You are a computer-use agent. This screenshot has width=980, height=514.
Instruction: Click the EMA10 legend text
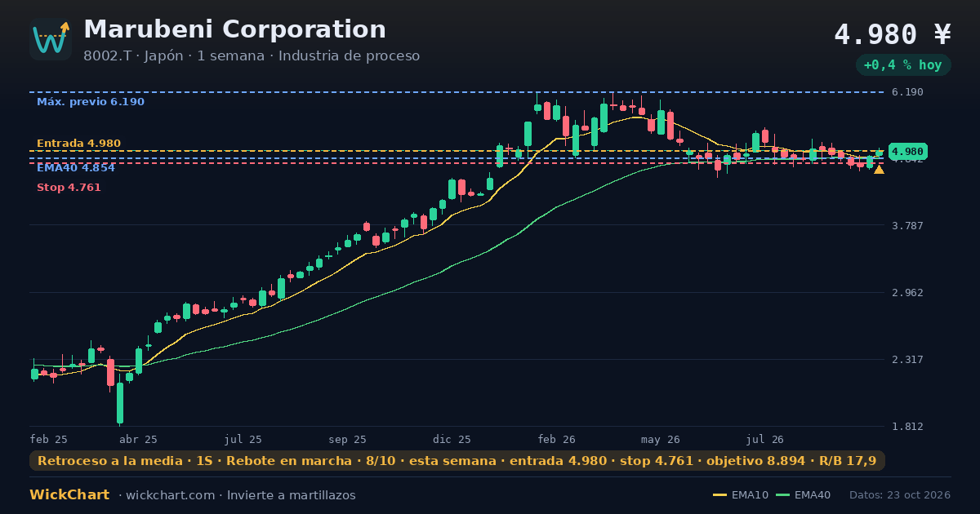750,495
